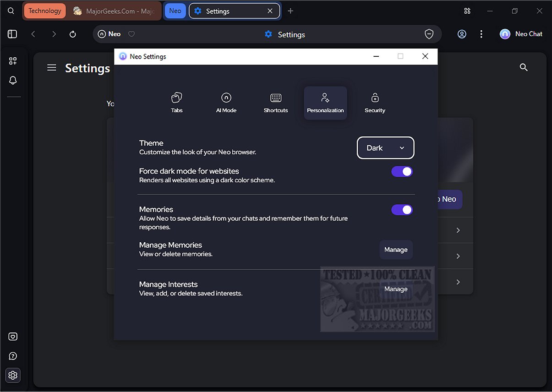The width and height of the screenshot is (552, 392).
Task: Click the search magnifier in the tab bar
Action: (11, 11)
